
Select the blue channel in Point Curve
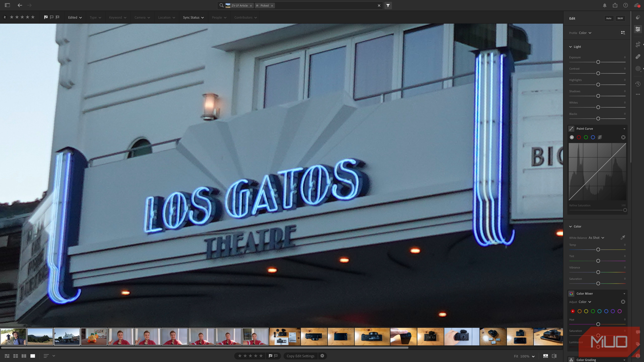click(593, 137)
